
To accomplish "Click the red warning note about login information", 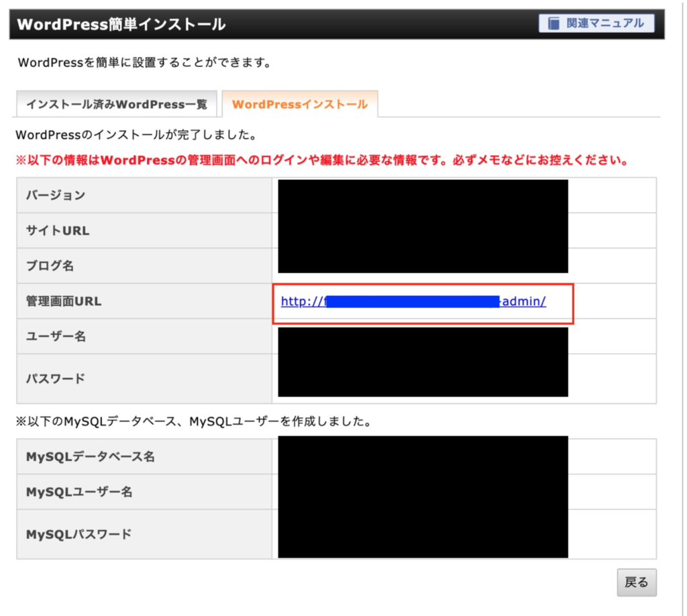I will [x=322, y=160].
